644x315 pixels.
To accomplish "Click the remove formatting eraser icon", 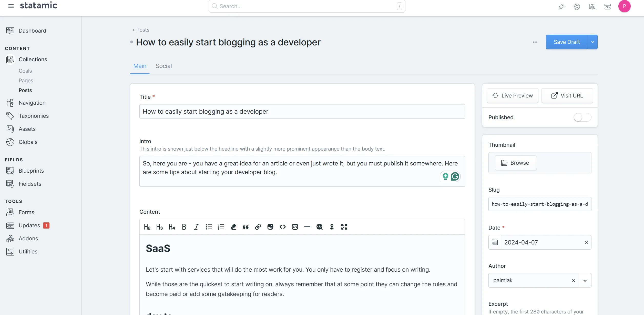I will pyautogui.click(x=233, y=227).
